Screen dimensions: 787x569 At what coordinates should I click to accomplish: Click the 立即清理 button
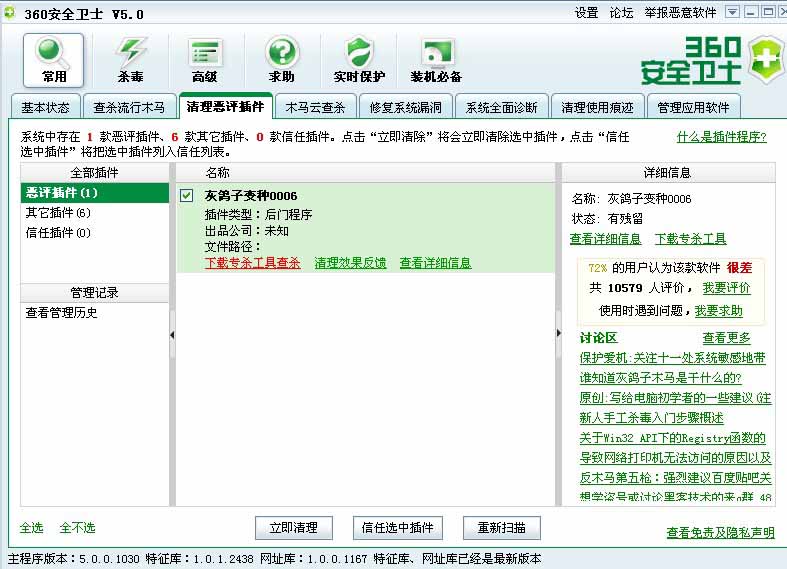tap(294, 528)
